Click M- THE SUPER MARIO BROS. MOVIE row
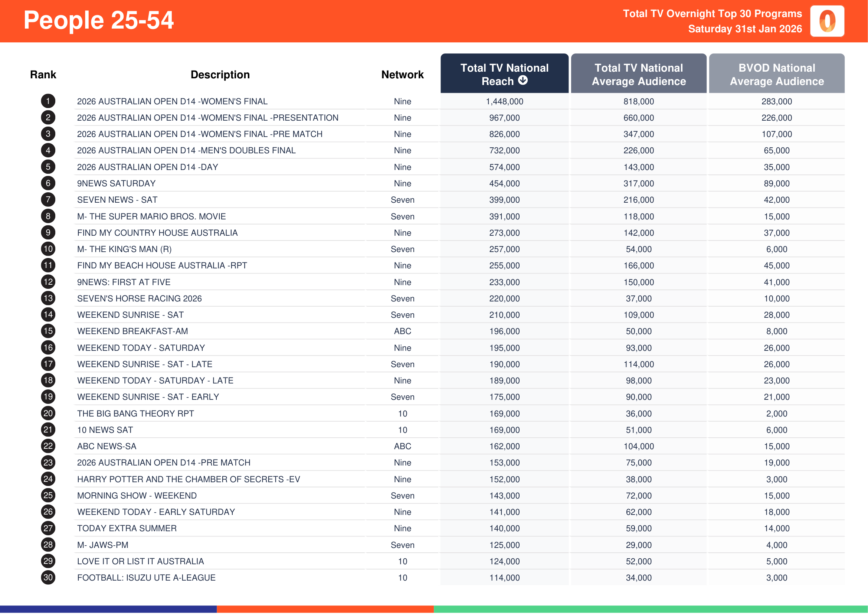Image resolution: width=868 pixels, height=614 pixels. [151, 216]
